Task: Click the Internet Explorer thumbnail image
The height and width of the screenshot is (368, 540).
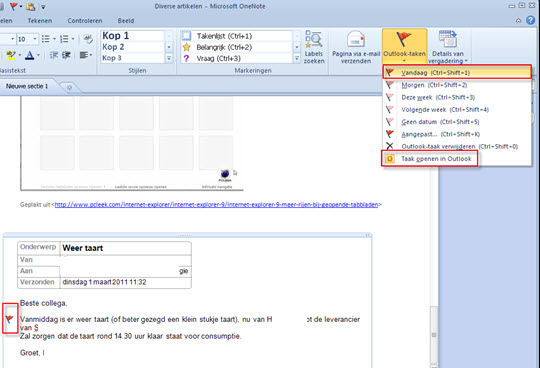Action: 132,143
